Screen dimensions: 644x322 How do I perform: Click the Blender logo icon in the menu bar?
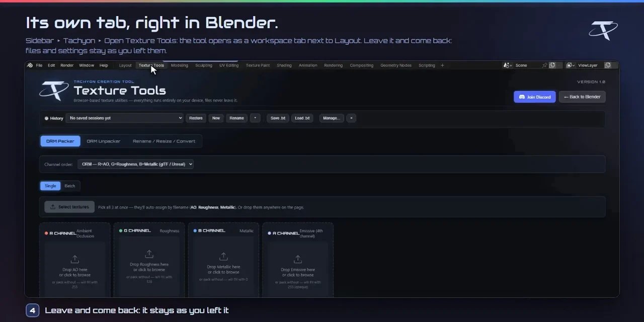pyautogui.click(x=30, y=65)
